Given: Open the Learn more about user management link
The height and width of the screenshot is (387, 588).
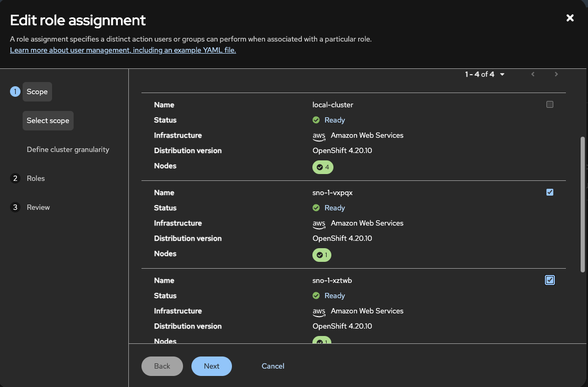Looking at the screenshot, I should [x=123, y=50].
